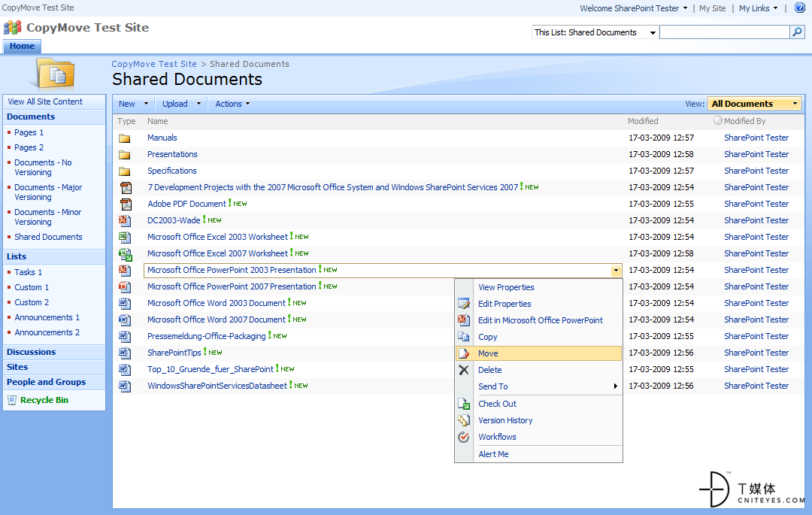Expand the Send To submenu
The height and width of the screenshot is (515, 812).
(538, 386)
